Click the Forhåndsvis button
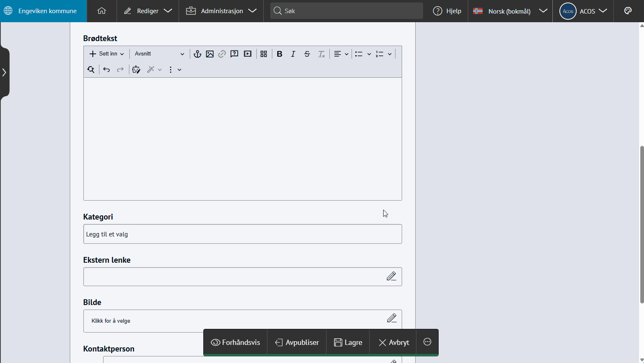The width and height of the screenshot is (644, 363). pyautogui.click(x=235, y=342)
